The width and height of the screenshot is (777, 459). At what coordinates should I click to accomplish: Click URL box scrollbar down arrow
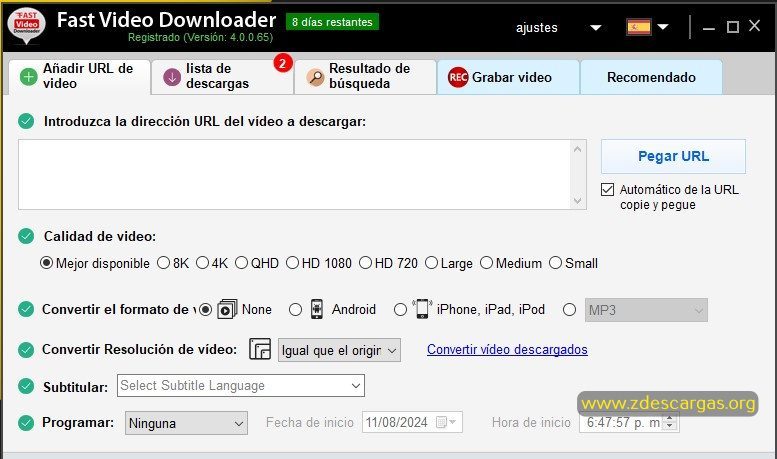(577, 201)
